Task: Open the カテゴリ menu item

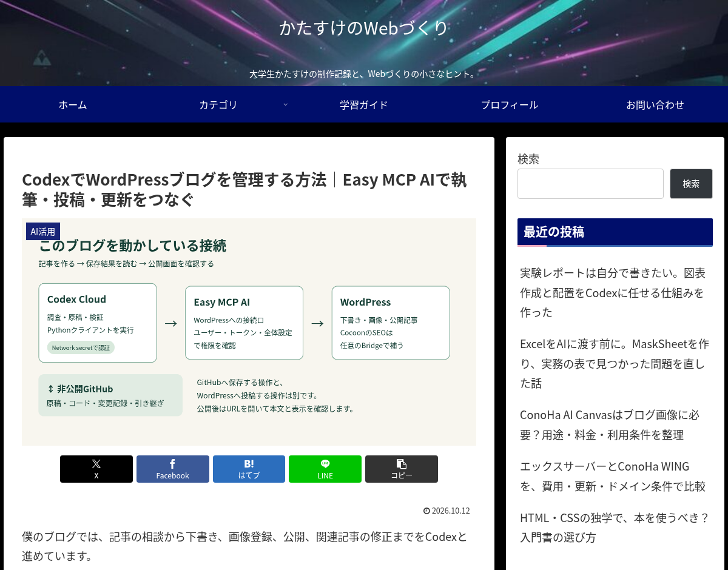Action: tap(218, 104)
